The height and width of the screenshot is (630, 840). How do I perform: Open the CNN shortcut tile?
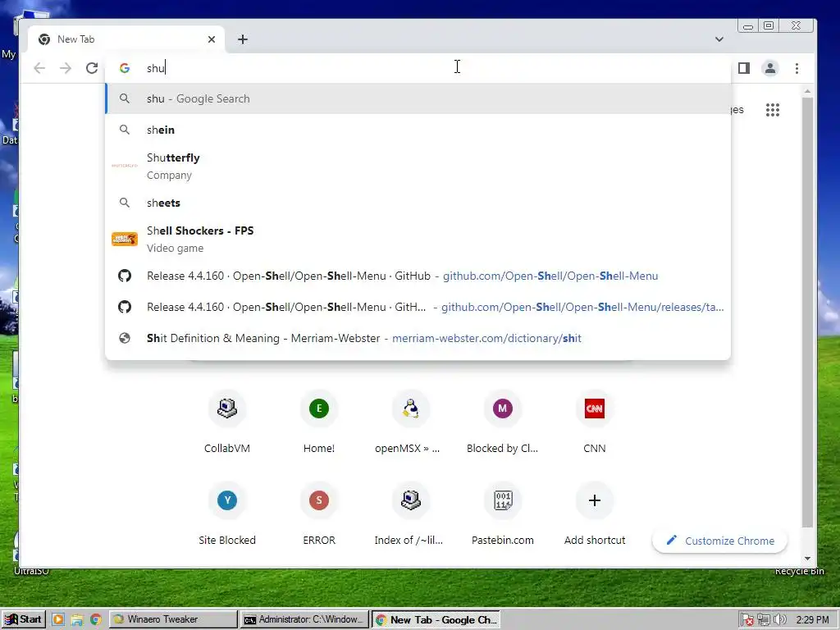pos(594,423)
